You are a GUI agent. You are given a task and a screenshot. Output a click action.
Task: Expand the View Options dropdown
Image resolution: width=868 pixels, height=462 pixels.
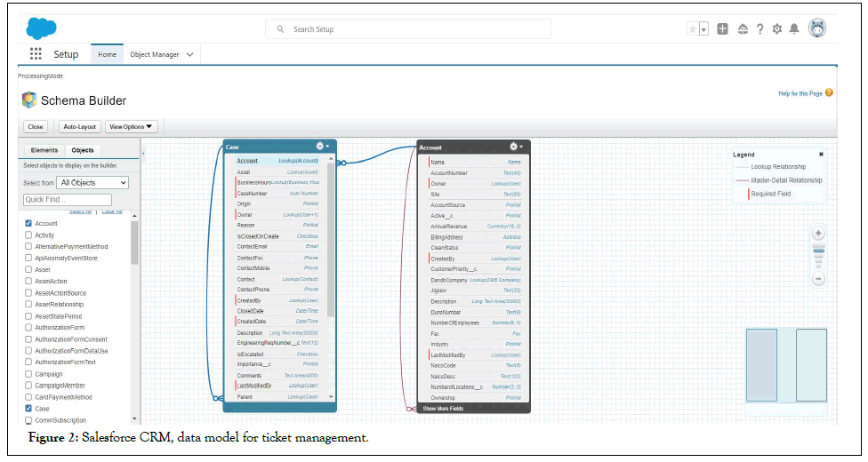pos(131,127)
